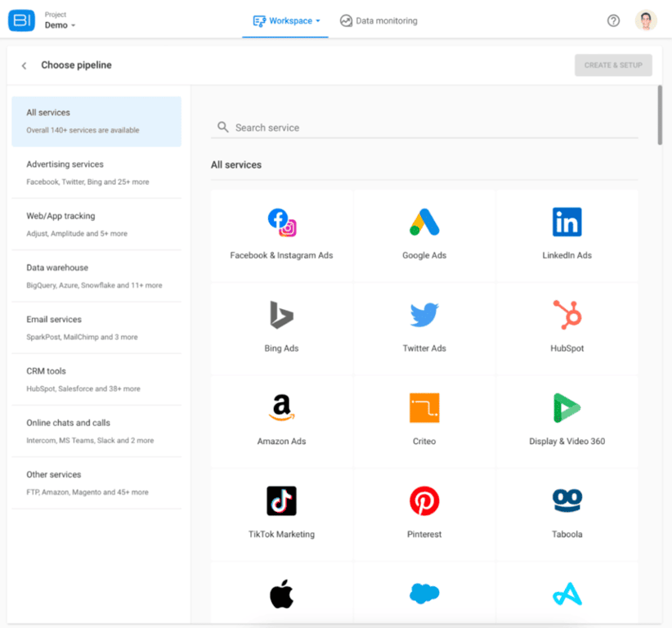Click the Search service input field
The width and height of the screenshot is (672, 628).
point(424,128)
